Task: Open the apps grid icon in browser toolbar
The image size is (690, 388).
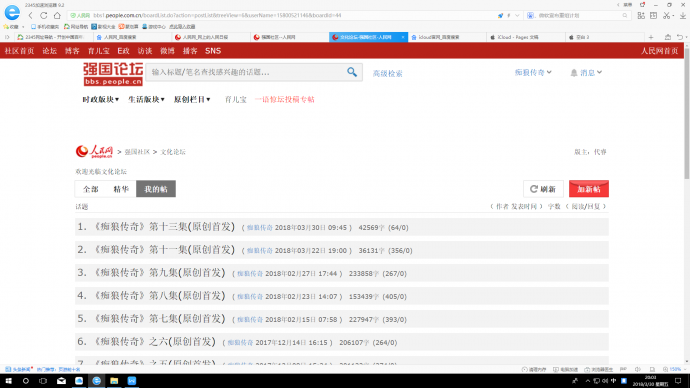Action: (641, 15)
